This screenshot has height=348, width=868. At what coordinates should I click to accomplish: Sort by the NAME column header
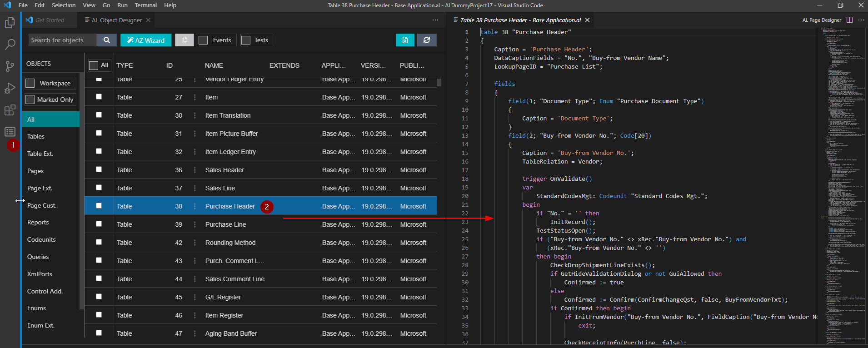click(214, 65)
